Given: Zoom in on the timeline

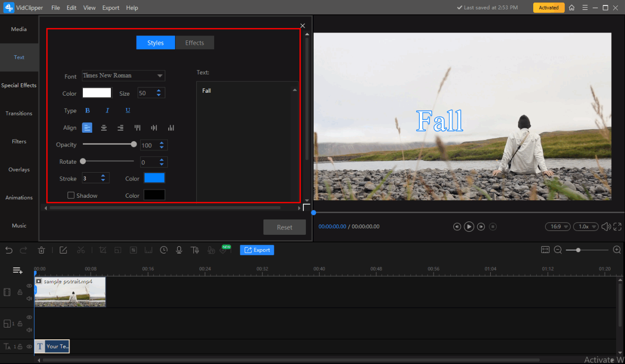Looking at the screenshot, I should click(x=617, y=250).
